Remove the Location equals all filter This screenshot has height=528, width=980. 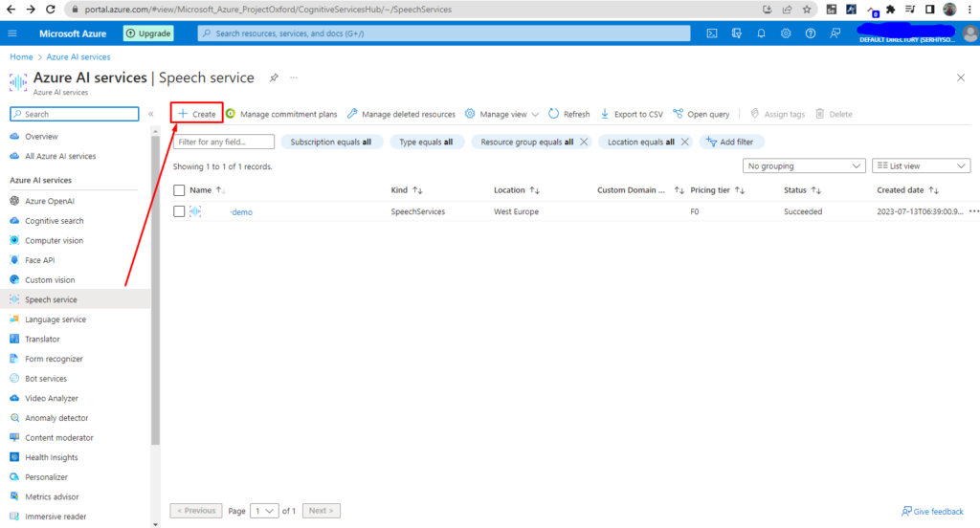(685, 142)
